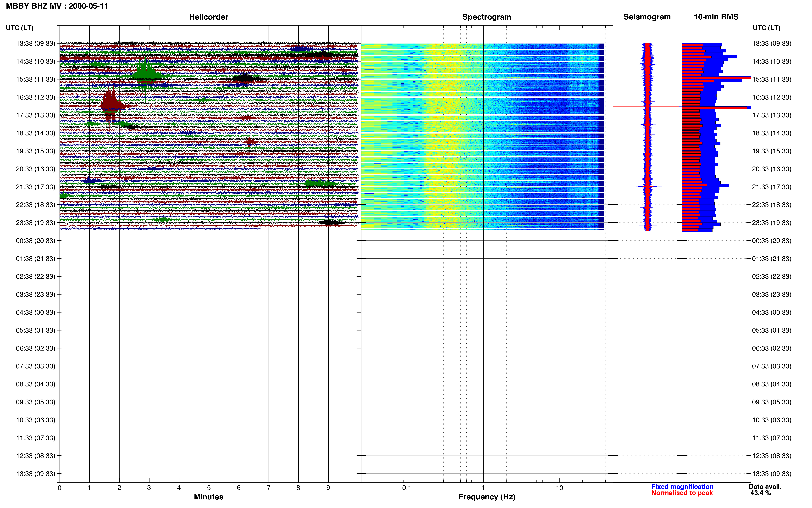Select the 'Spectrogram' panel heading
The width and height of the screenshot is (812, 508).
487,17
